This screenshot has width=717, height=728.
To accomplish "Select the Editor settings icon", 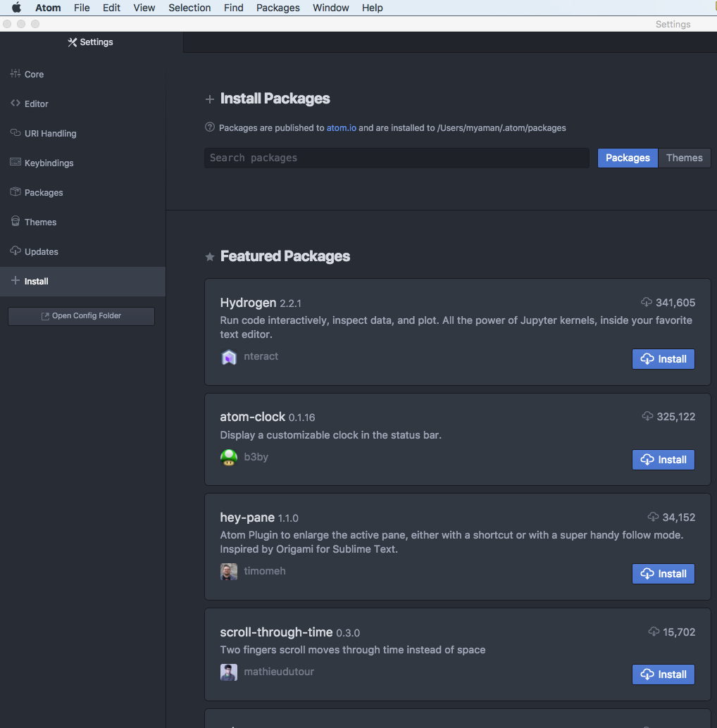I will pyautogui.click(x=15, y=103).
